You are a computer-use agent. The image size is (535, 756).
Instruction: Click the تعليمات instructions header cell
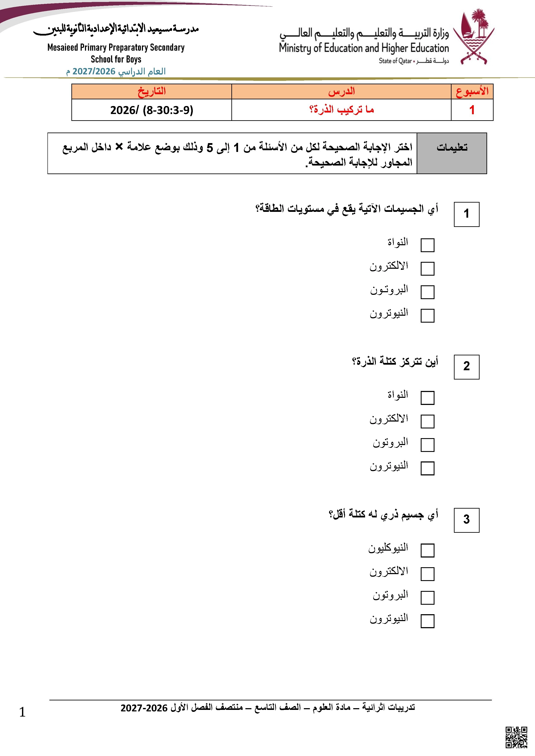[x=452, y=153]
